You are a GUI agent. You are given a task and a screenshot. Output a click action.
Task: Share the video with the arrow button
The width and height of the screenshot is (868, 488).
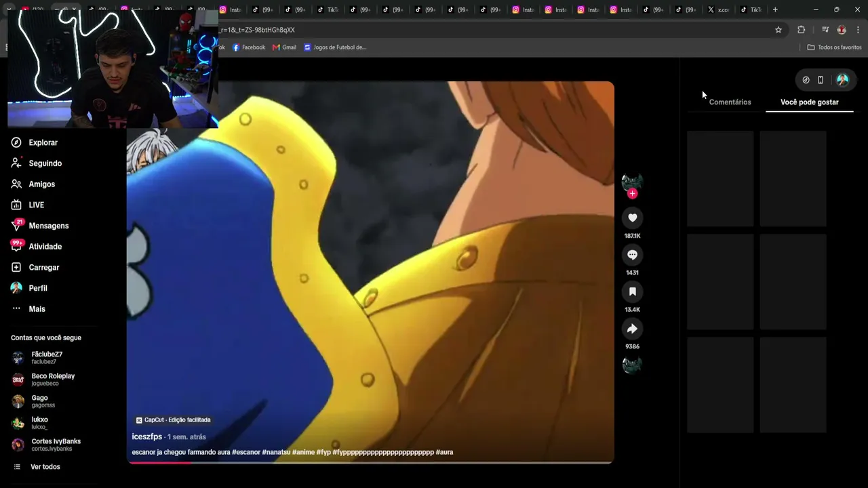click(x=632, y=329)
